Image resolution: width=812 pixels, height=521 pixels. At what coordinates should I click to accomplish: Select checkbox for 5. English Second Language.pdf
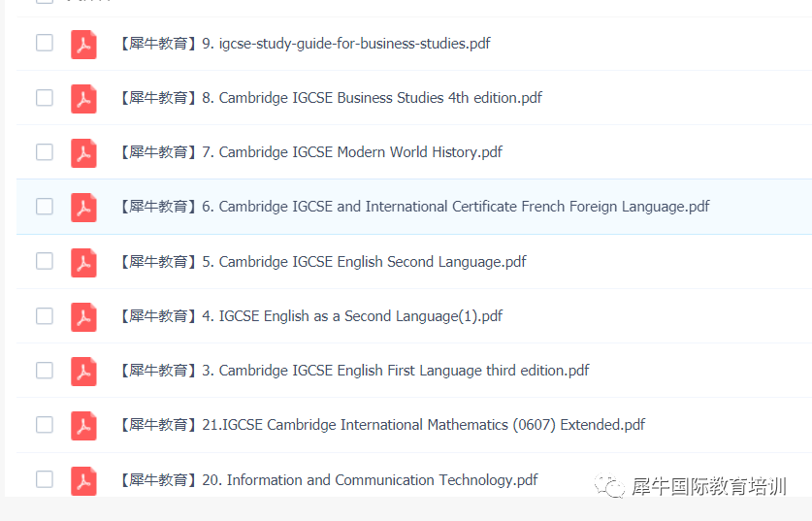point(45,261)
